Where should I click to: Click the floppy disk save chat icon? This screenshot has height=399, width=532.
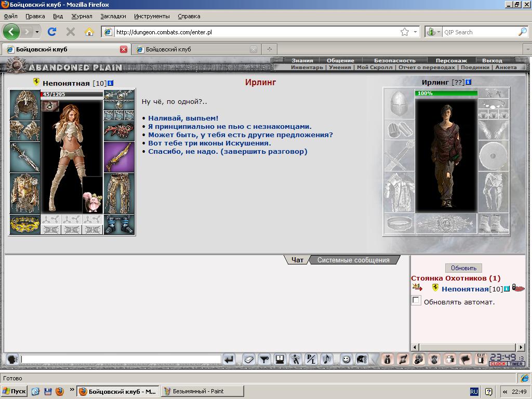coord(280,359)
